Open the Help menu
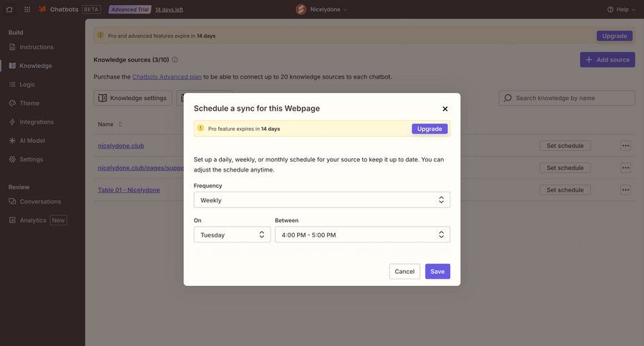The image size is (644, 346). point(620,9)
